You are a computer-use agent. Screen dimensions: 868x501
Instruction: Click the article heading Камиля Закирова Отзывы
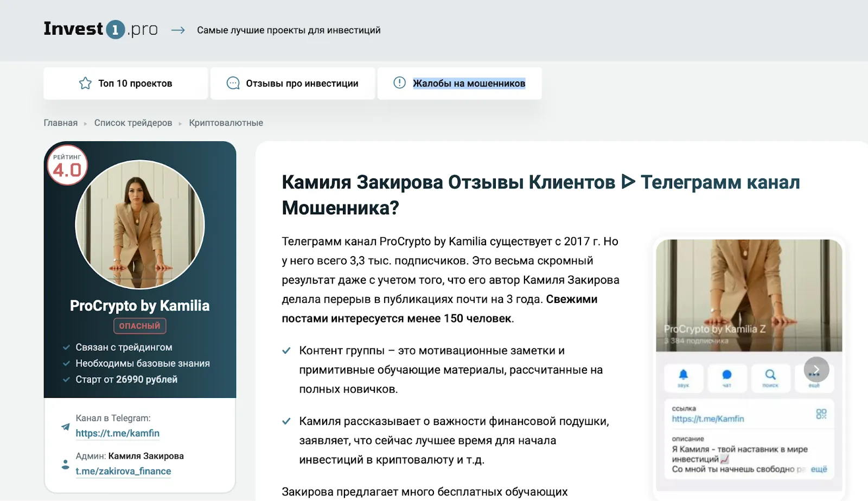coord(541,195)
